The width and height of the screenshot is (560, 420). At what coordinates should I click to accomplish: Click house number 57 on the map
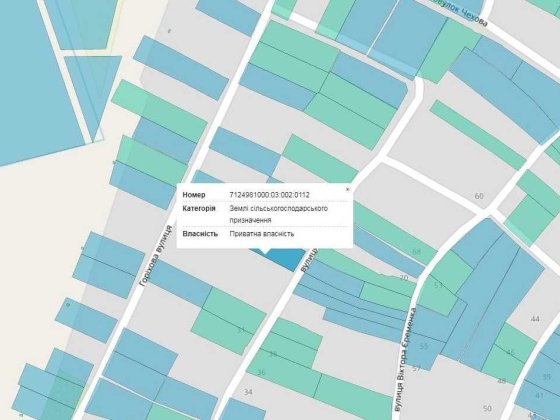tap(416, 368)
